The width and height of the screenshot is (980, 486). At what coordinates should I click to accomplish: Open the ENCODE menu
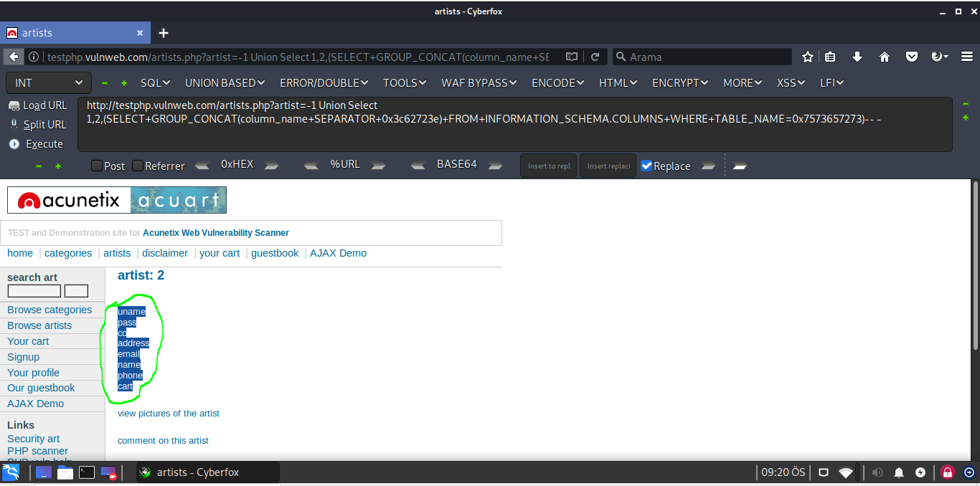[x=557, y=83]
